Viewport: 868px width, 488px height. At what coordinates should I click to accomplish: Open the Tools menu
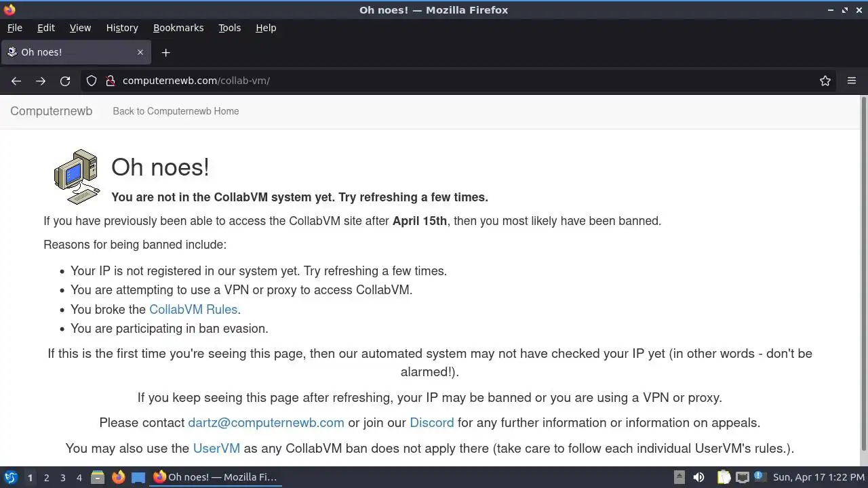229,28
